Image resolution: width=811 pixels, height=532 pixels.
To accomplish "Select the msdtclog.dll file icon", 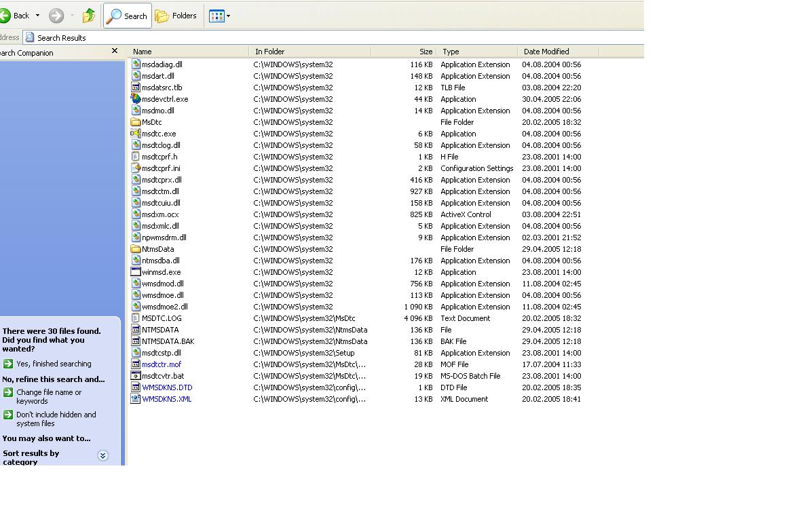I will coord(136,145).
